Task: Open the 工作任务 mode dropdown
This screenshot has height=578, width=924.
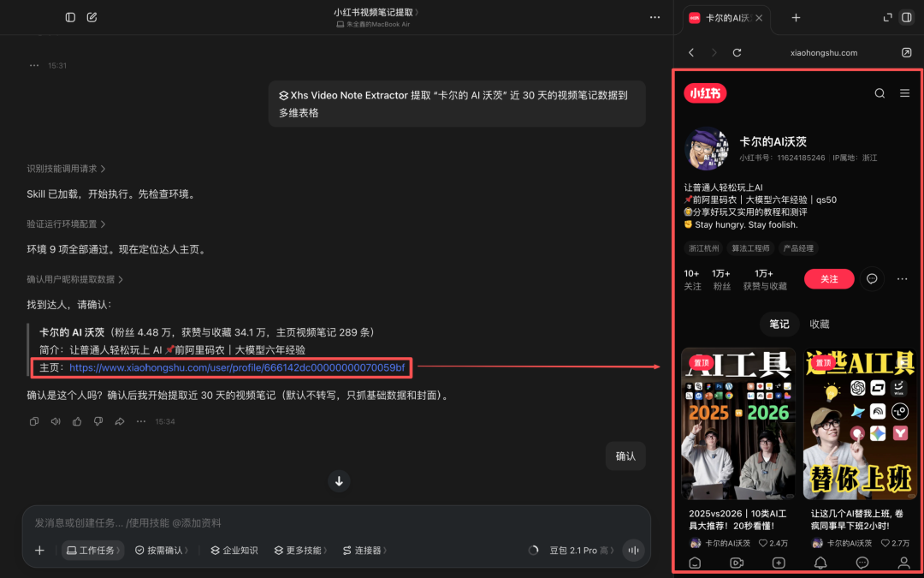Action: [x=93, y=551]
